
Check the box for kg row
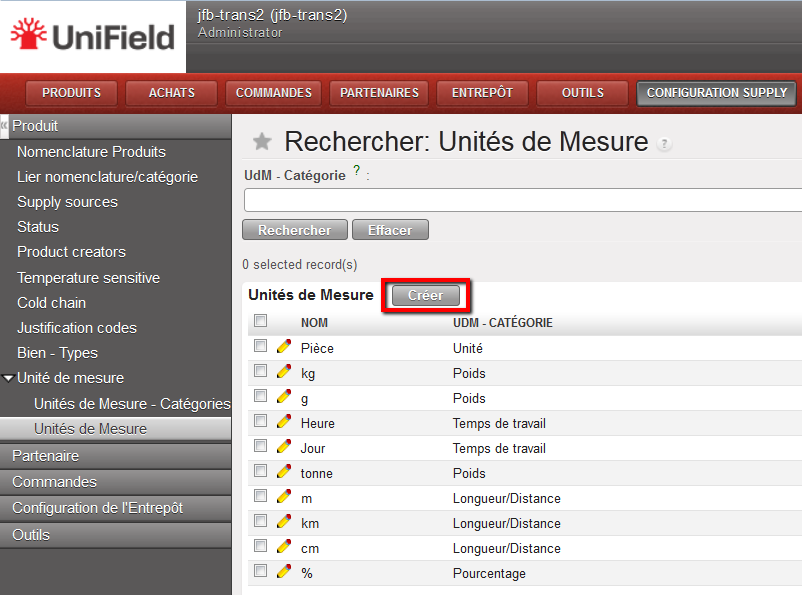(x=261, y=371)
